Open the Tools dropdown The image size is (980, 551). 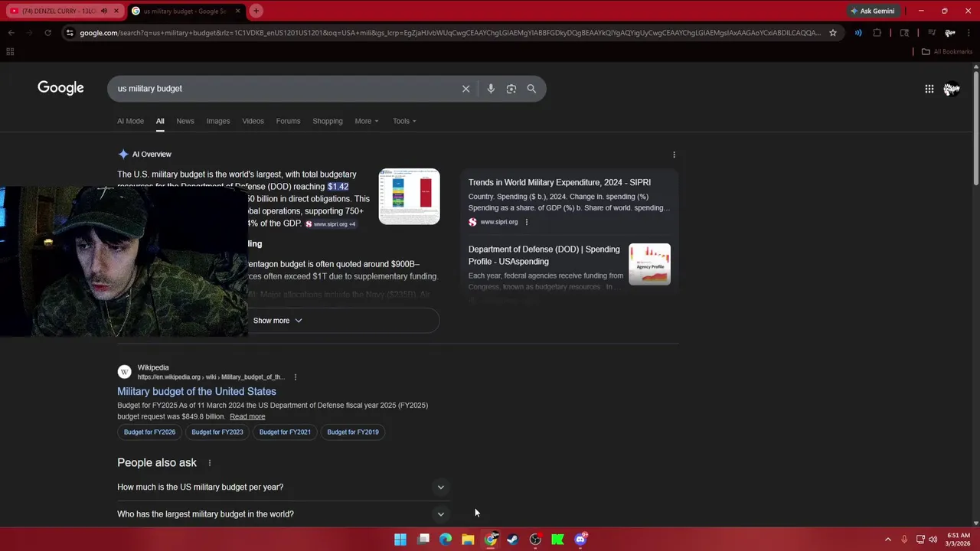tap(404, 121)
